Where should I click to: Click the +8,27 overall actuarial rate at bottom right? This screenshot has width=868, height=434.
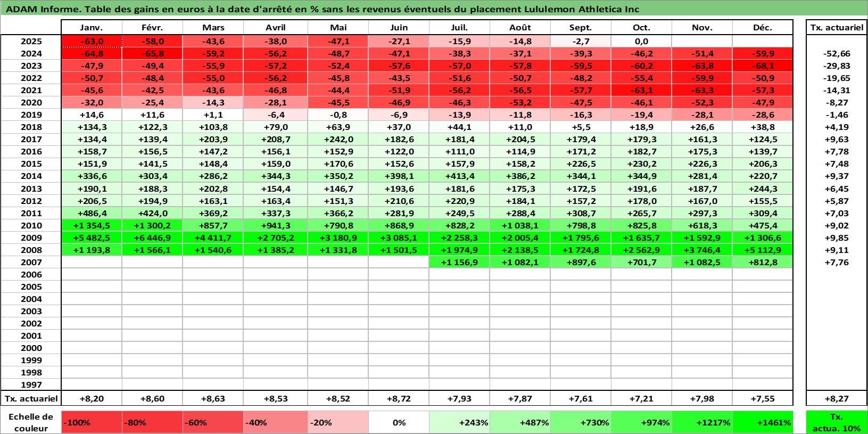click(837, 398)
